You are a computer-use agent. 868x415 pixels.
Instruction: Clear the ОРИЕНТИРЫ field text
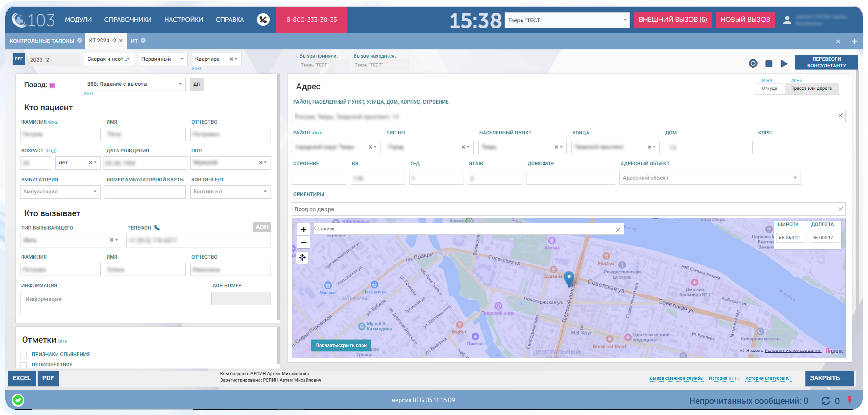point(840,209)
